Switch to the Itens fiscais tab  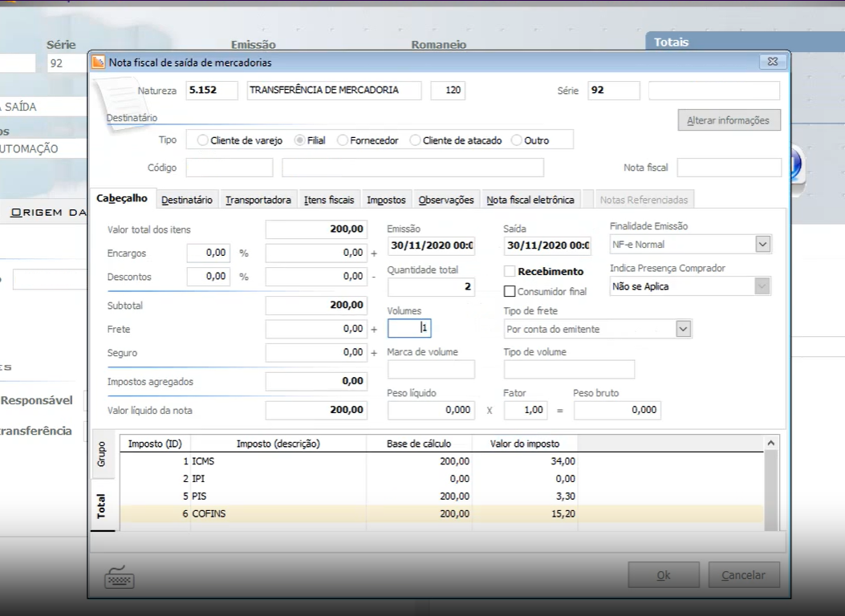point(329,200)
